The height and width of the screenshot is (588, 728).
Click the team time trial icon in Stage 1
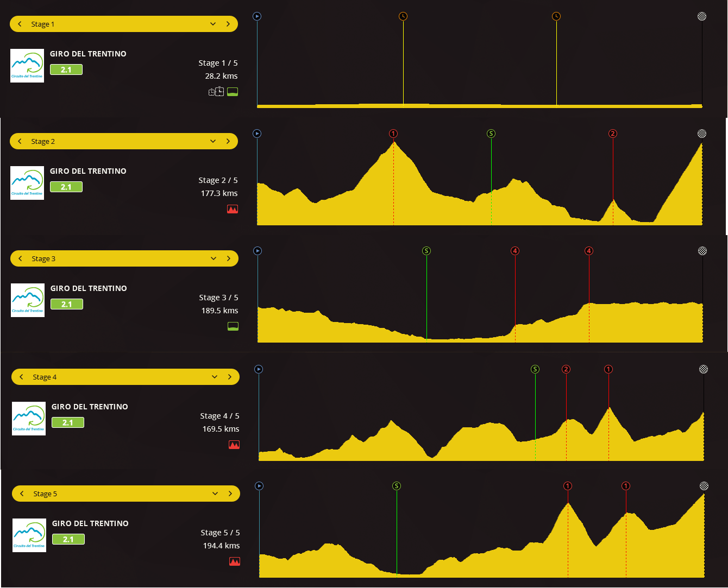coord(216,92)
